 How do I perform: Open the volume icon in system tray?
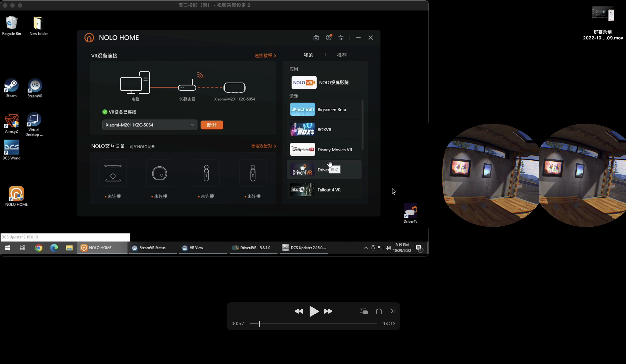coord(388,248)
